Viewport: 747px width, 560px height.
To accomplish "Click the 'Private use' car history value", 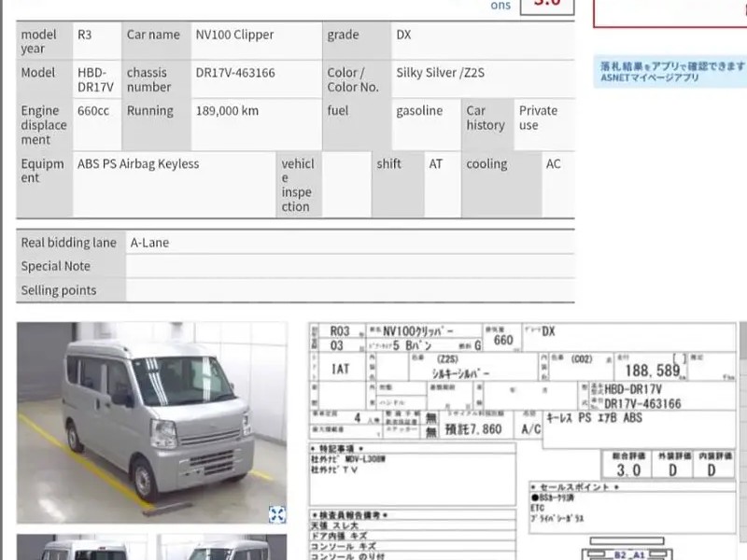I will coord(538,118).
